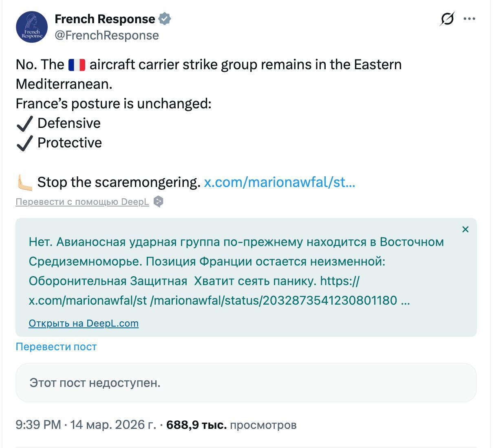Click the "Этот пост недоступен." quoted box
Viewport: 494px width, 448px height.
[246, 383]
